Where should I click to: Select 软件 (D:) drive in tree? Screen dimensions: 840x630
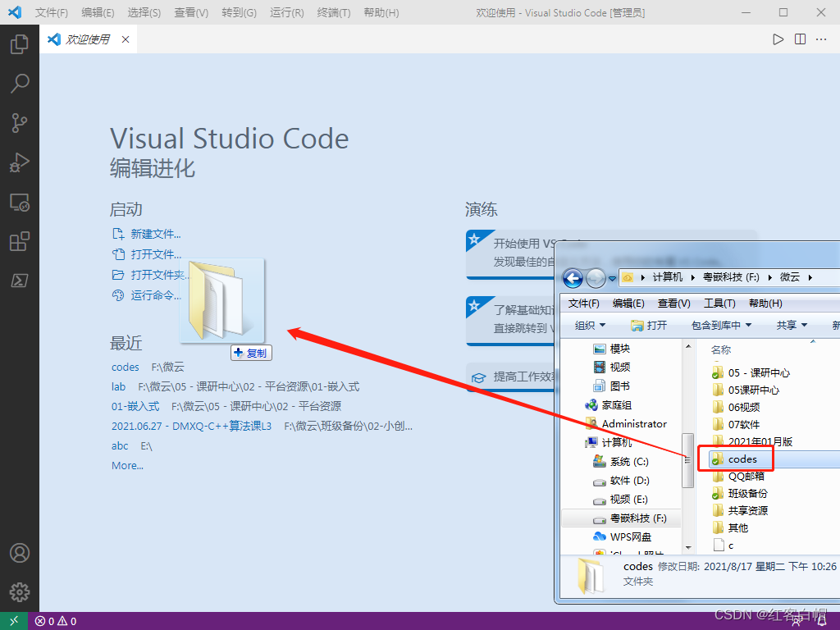tap(621, 481)
